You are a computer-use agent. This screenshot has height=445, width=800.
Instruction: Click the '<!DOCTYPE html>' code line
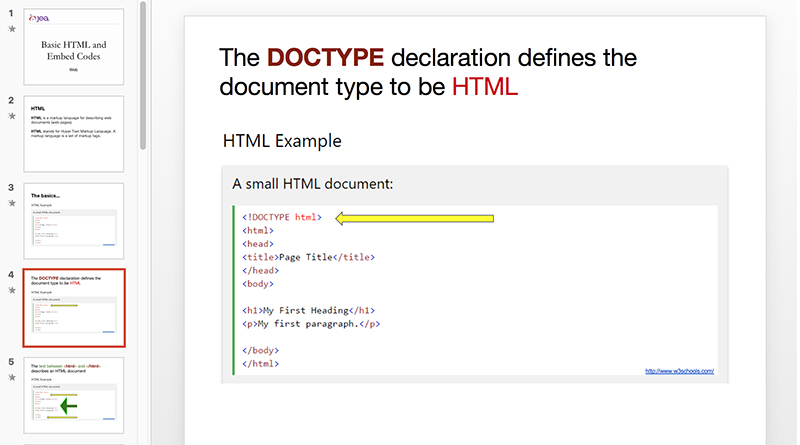pyautogui.click(x=282, y=217)
